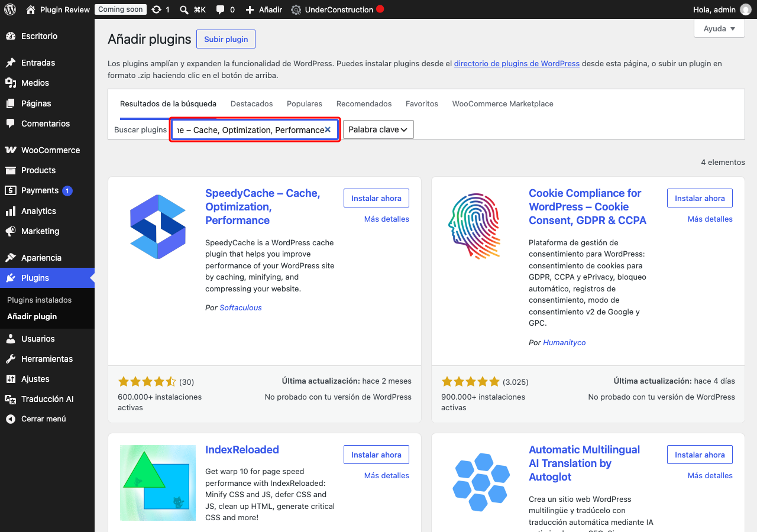Image resolution: width=757 pixels, height=532 pixels.
Task: Click the plus Añadir icon in admin bar
Action: [x=250, y=9]
